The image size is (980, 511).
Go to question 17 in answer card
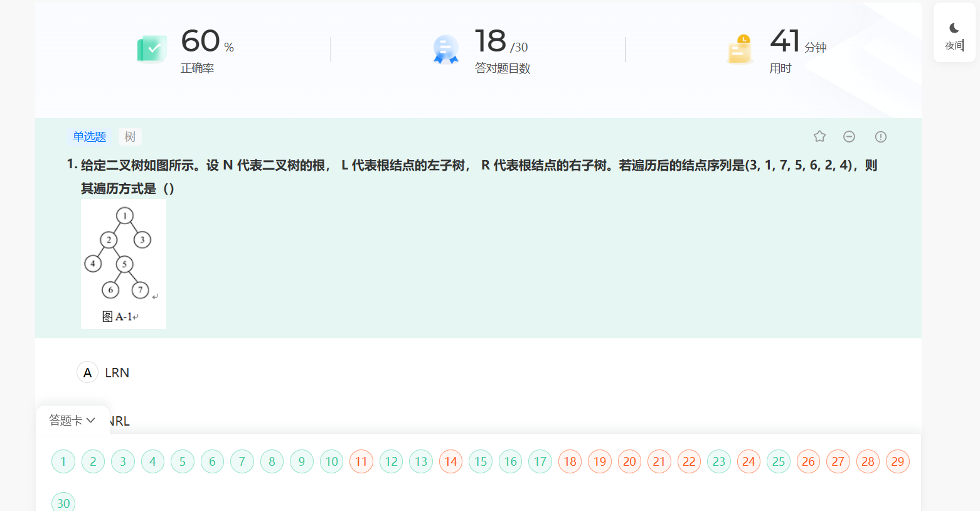coord(540,461)
